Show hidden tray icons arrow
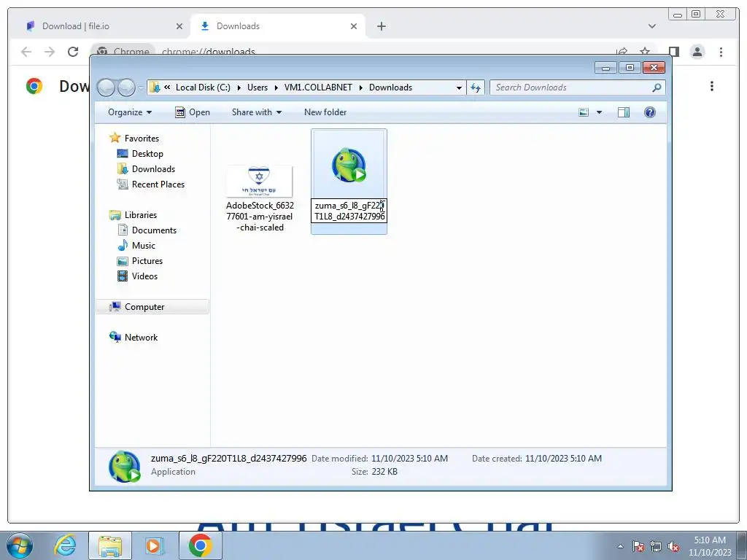 pyautogui.click(x=620, y=547)
